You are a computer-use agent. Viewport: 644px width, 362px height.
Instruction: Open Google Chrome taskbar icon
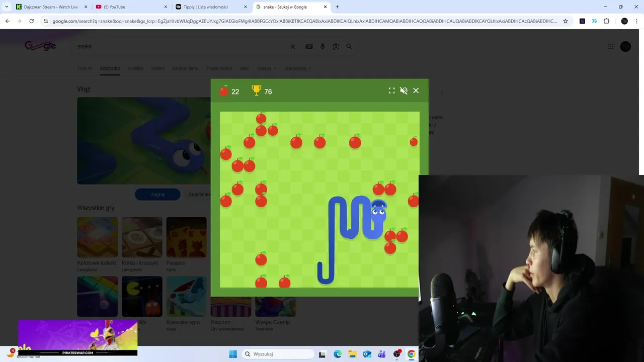(412, 354)
